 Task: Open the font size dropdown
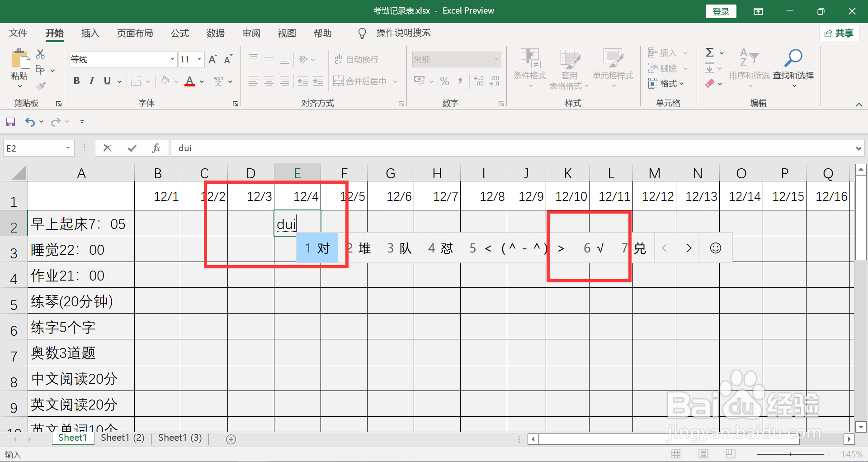199,59
